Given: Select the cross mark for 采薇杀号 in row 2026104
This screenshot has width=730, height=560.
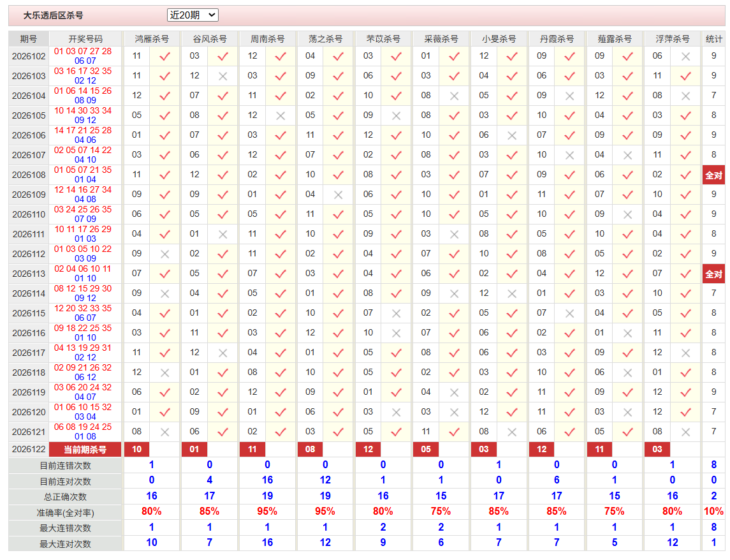Looking at the screenshot, I should pos(455,96).
